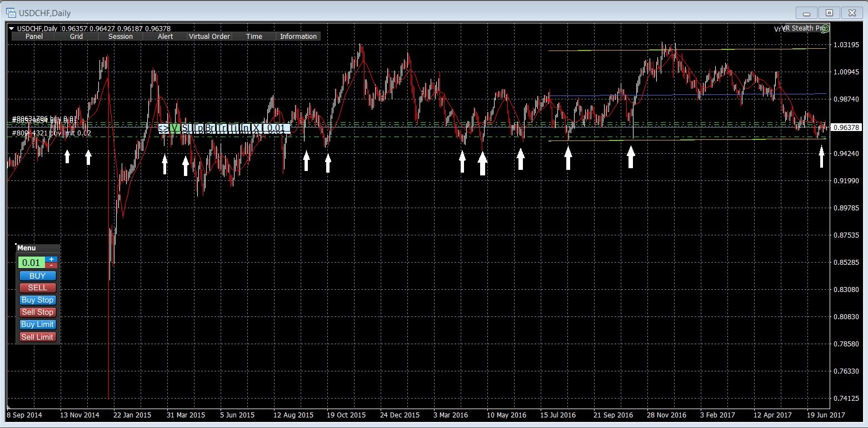Viewport: 868px width, 428px height.
Task: Click the green smiley expert advisor icon
Action: [825, 28]
